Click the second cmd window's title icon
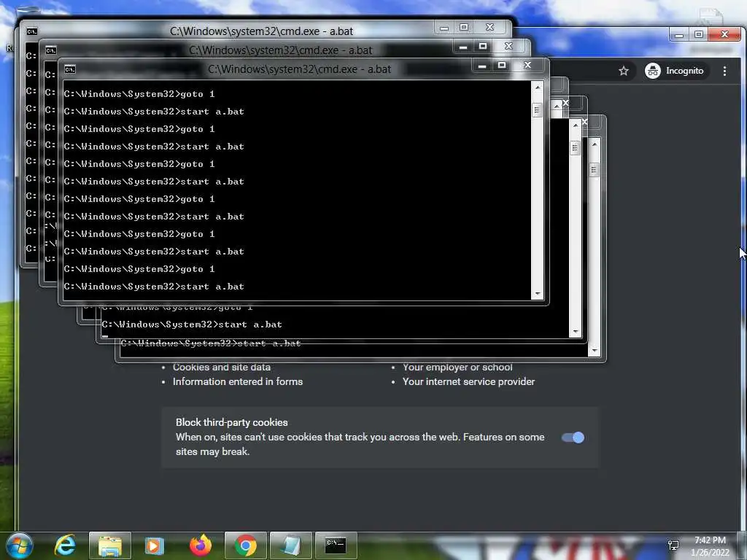This screenshot has width=747, height=560. point(51,50)
